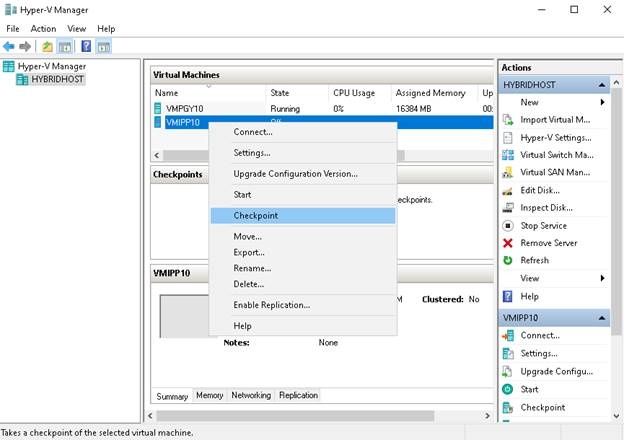Click Upgrade Configuration icon in VMIPP10 actions
This screenshot has width=624, height=440.
point(507,372)
